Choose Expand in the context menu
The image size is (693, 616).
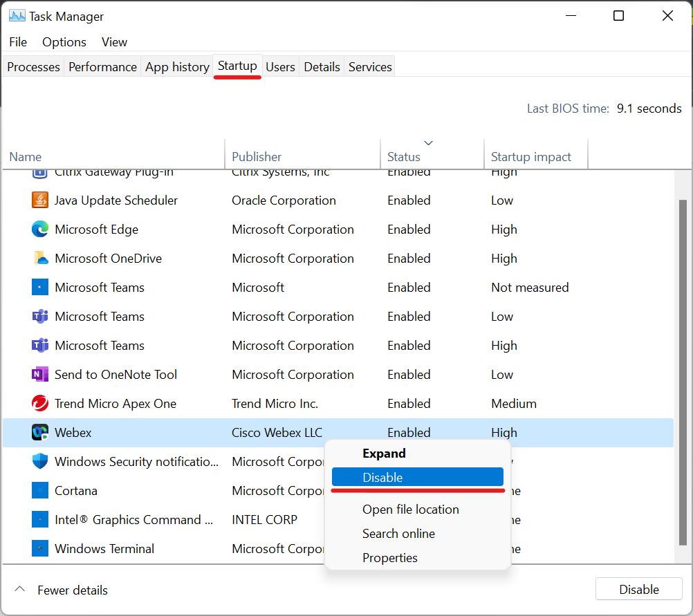pos(417,454)
